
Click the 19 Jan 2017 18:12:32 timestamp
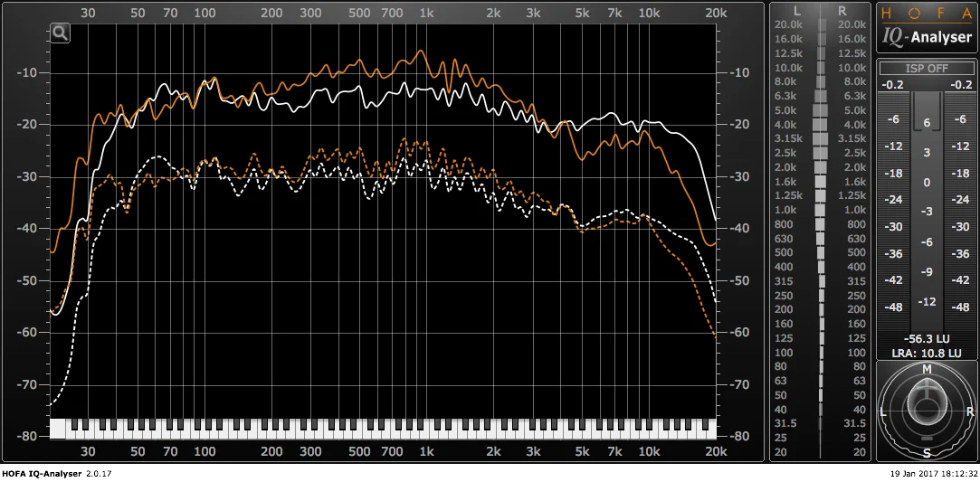[x=935, y=474]
